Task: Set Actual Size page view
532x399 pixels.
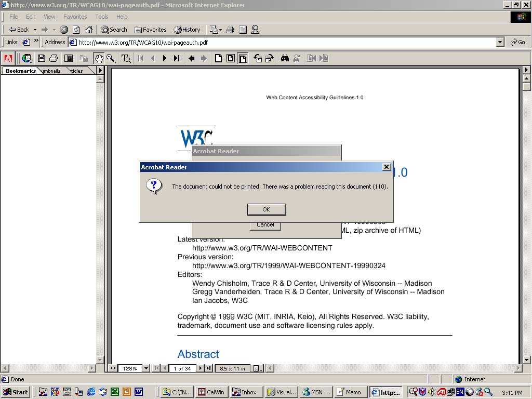Action: pos(219,58)
